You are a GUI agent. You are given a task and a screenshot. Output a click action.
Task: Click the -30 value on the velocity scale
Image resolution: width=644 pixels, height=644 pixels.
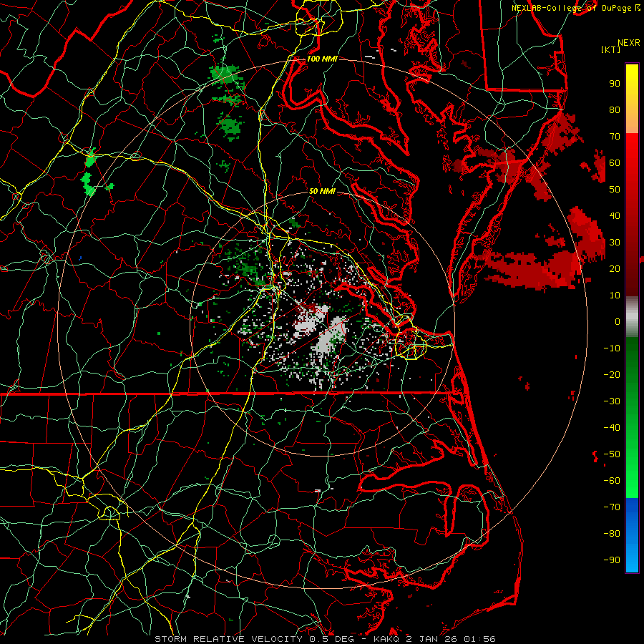click(612, 401)
